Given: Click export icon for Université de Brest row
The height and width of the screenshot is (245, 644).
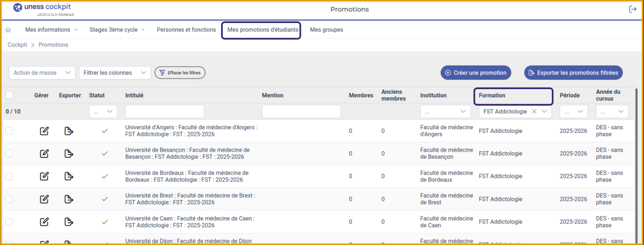Looking at the screenshot, I should 69,199.
